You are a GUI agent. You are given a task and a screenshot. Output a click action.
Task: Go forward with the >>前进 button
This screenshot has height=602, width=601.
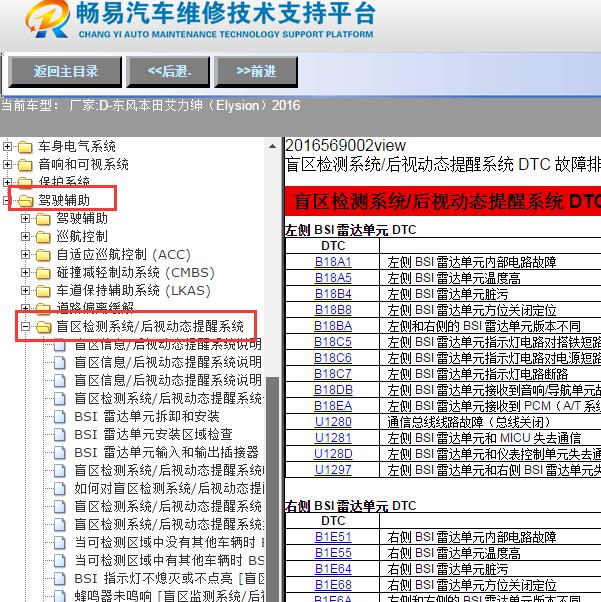[x=256, y=71]
